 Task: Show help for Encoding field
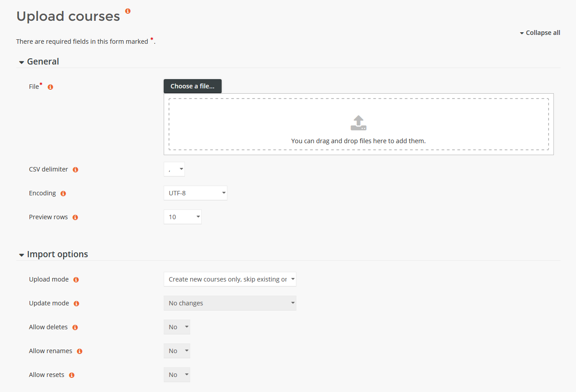pyautogui.click(x=63, y=194)
